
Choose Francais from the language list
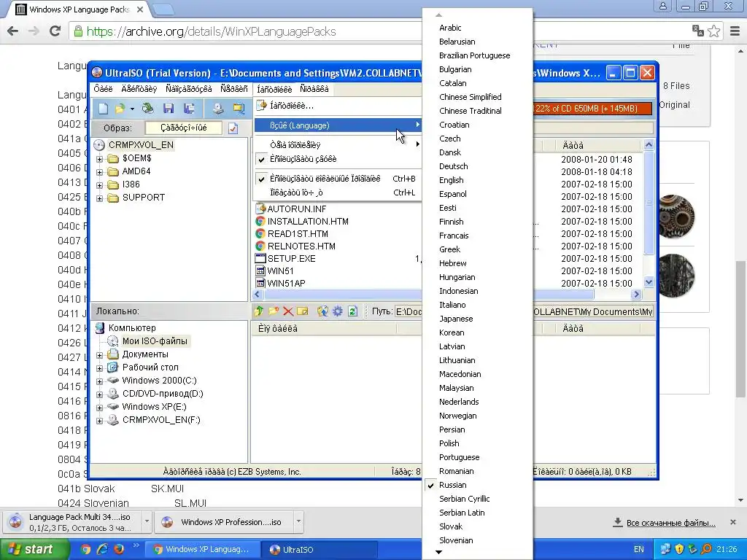tap(454, 236)
